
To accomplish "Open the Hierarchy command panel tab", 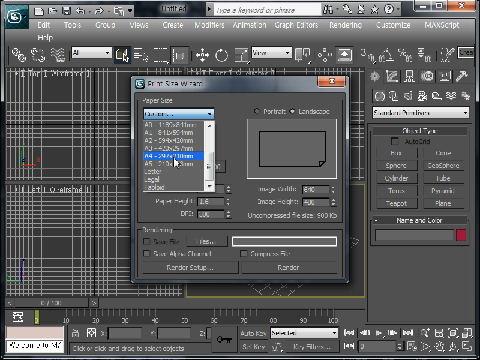I will 409,77.
